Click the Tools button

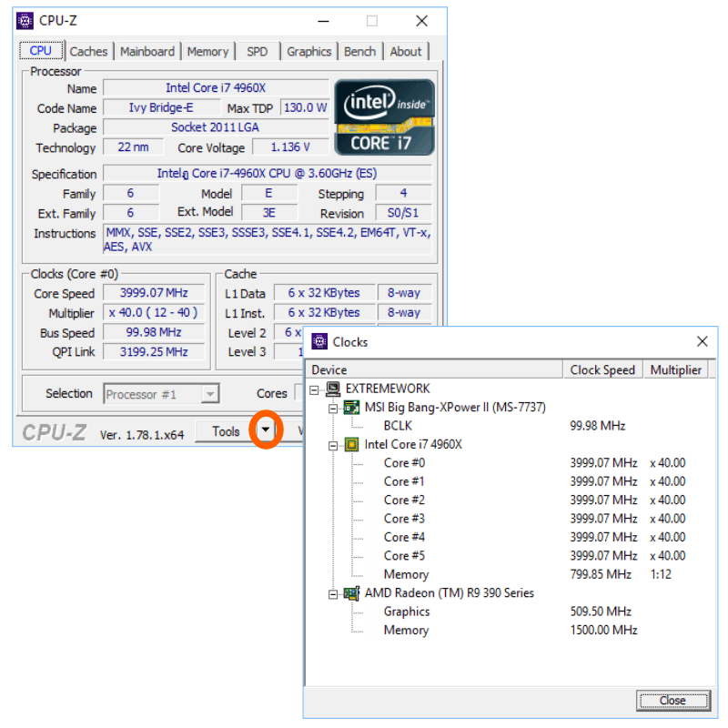[x=226, y=431]
